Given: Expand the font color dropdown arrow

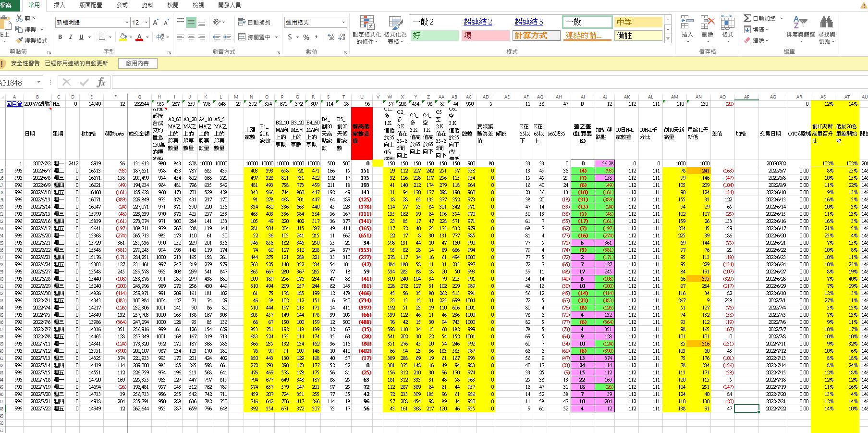Looking at the screenshot, I should pos(147,37).
